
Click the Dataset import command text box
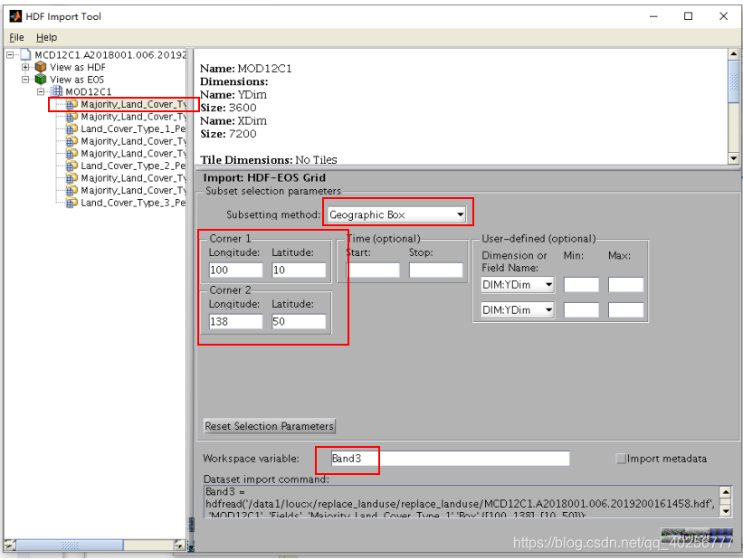coord(462,501)
